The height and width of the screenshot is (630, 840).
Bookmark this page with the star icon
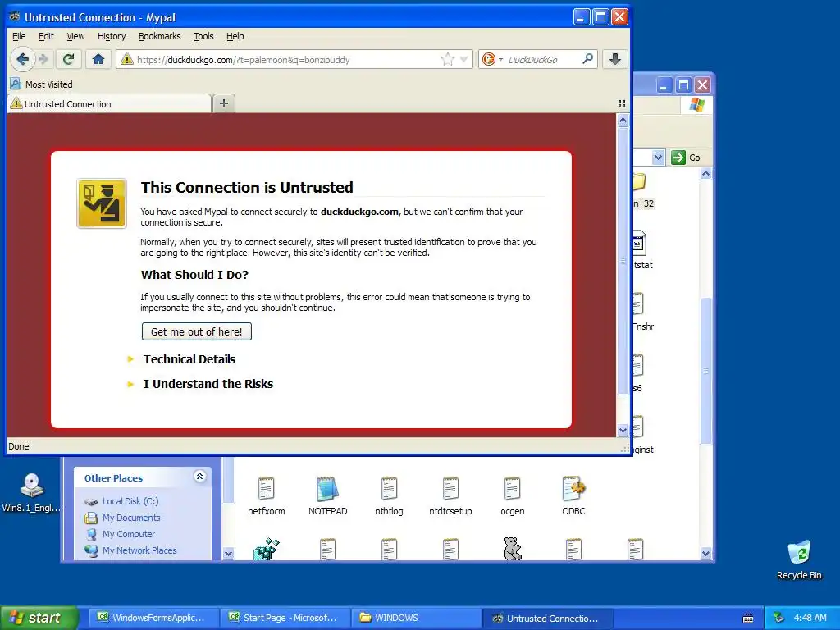[x=447, y=59]
